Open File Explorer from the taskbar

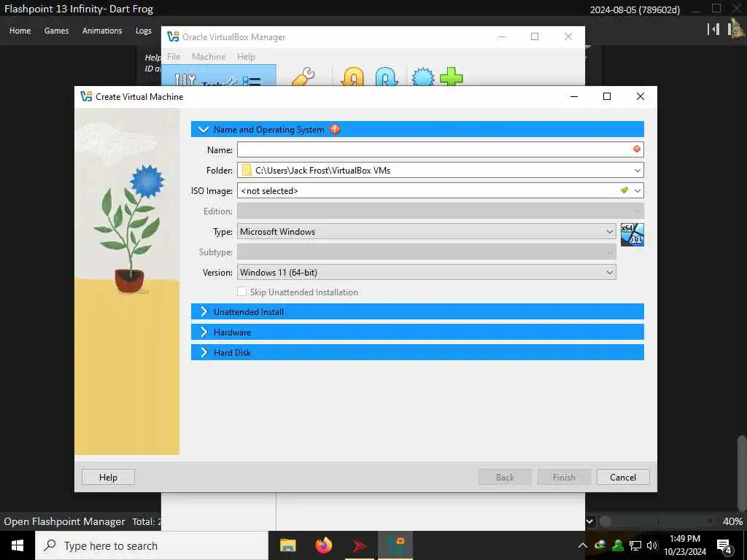287,545
